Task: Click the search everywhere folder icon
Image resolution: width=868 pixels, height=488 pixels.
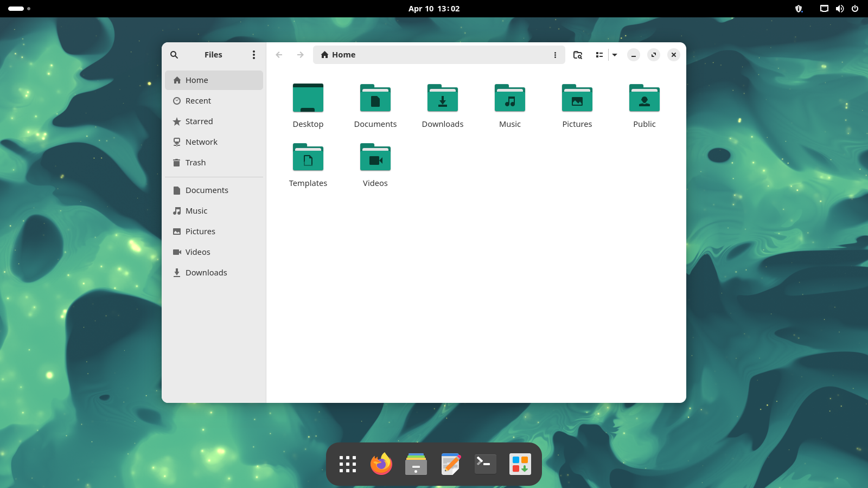Action: [578, 55]
